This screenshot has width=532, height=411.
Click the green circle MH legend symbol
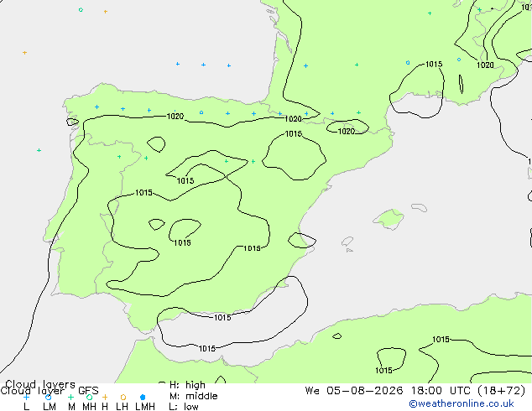pos(89,397)
